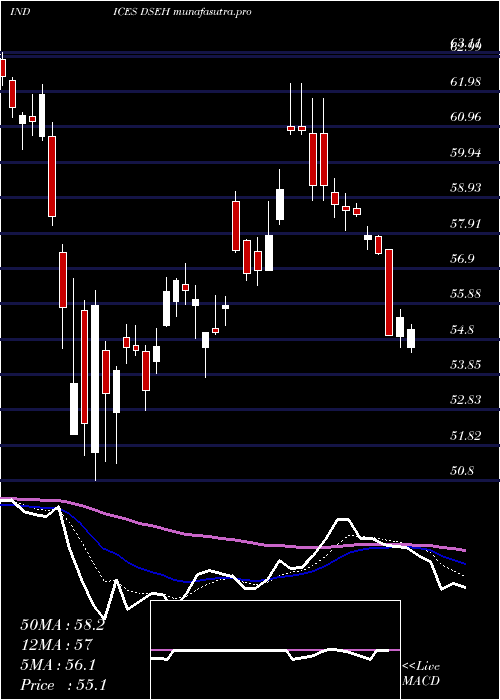This screenshot has width=500, height=700.
Task: Click the 12MA : 57 readout
Action: coord(56,645)
